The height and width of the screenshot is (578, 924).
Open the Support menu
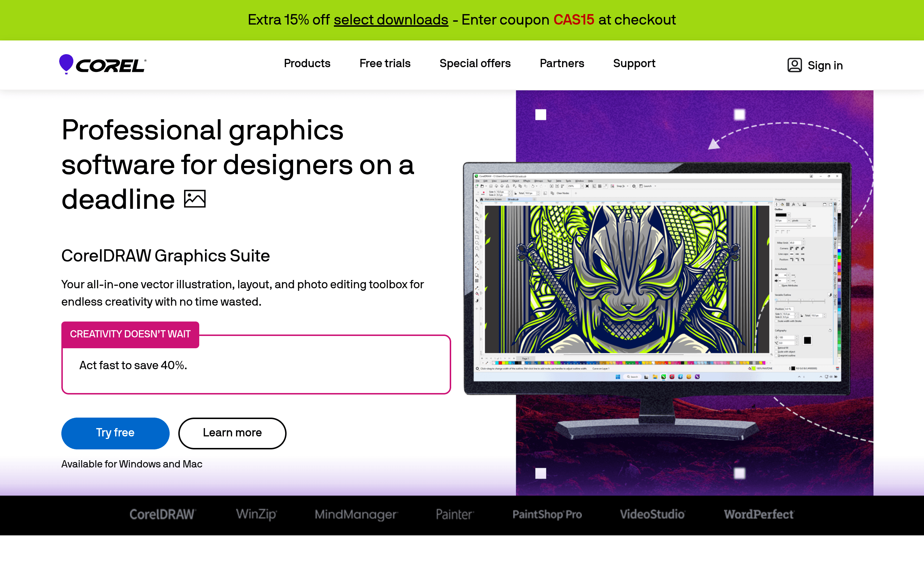(634, 64)
